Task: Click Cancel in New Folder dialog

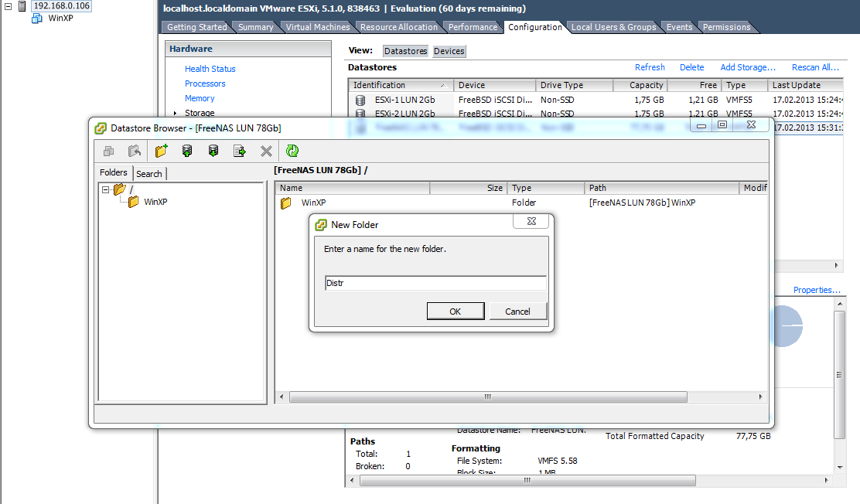Action: [517, 311]
